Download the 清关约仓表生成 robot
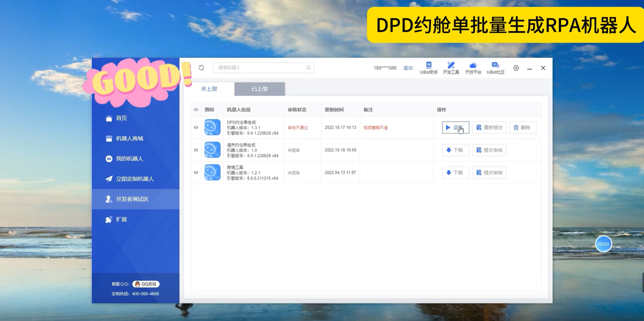This screenshot has width=644, height=321. pyautogui.click(x=456, y=150)
